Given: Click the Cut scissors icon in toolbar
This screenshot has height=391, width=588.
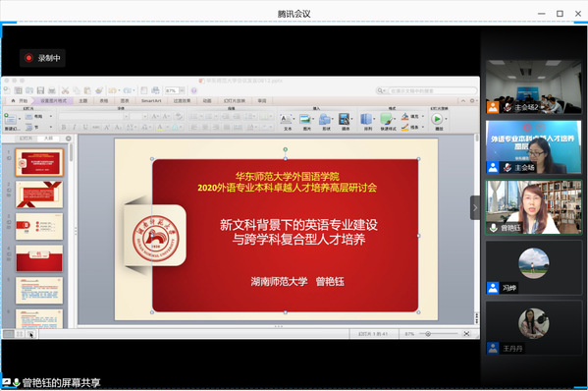Looking at the screenshot, I should tap(65, 90).
